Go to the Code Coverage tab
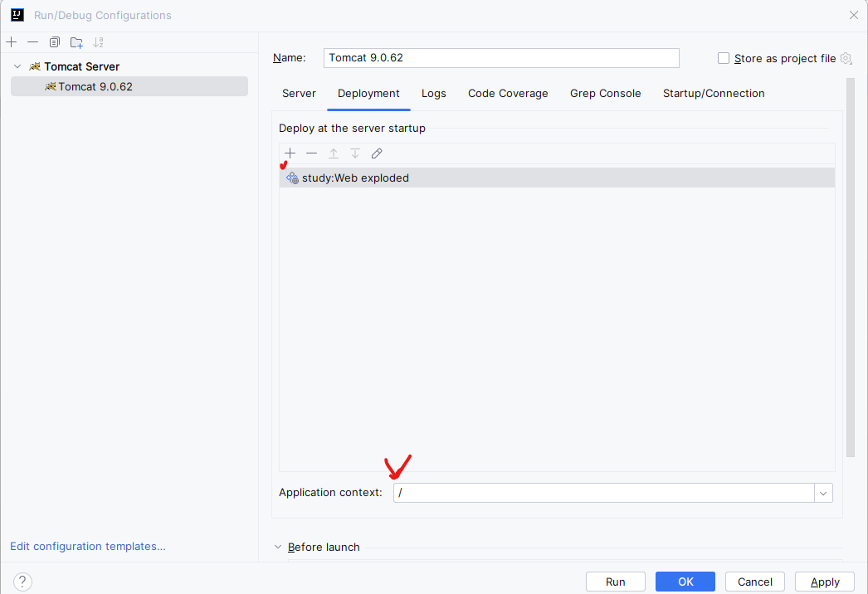 508,94
